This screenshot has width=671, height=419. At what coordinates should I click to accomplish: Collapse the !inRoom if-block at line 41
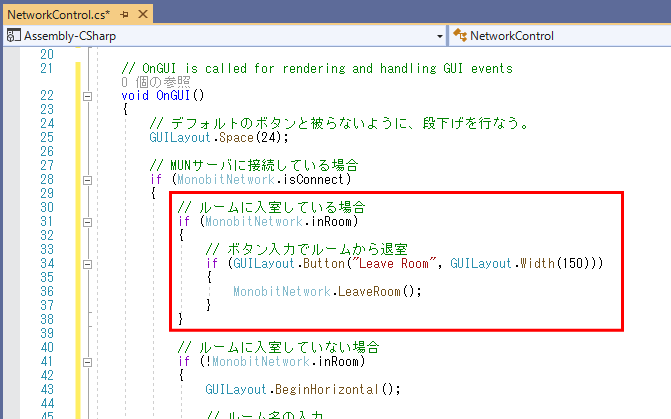(87, 362)
